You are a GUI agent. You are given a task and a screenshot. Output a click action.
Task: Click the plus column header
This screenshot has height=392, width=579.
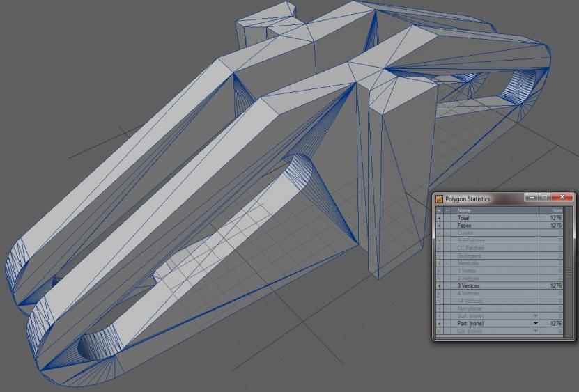click(x=439, y=210)
